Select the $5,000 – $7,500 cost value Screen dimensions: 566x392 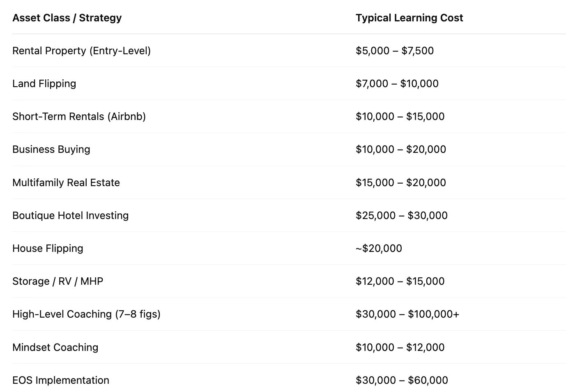click(395, 51)
